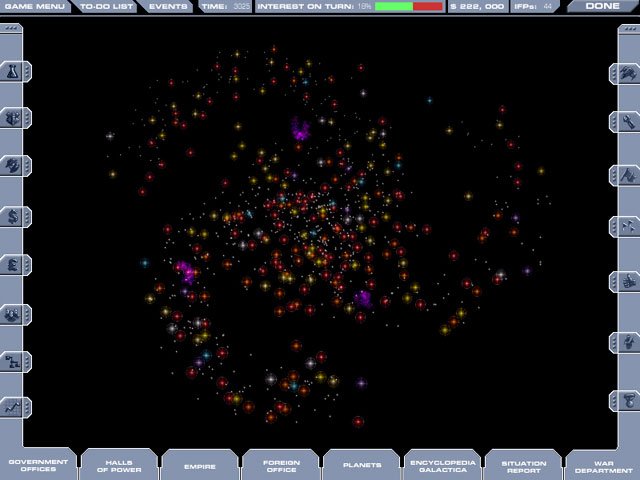Click the Interest on Turn green-red bar
Image resolution: width=640 pixels, height=480 pixels.
(x=407, y=6)
